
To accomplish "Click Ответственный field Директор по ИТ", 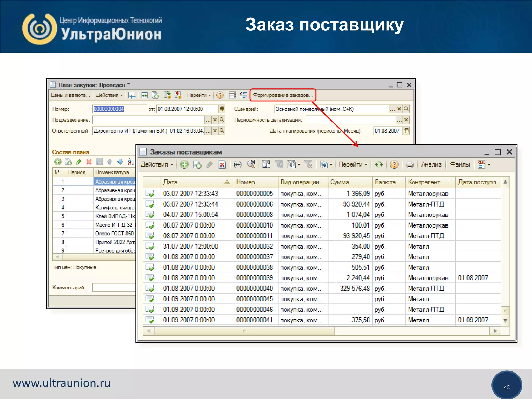I will (149, 131).
